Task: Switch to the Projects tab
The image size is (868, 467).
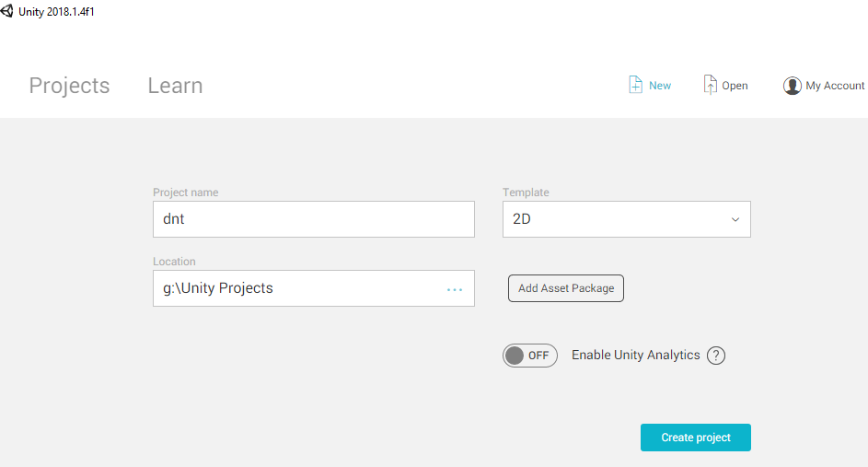Action: (69, 86)
